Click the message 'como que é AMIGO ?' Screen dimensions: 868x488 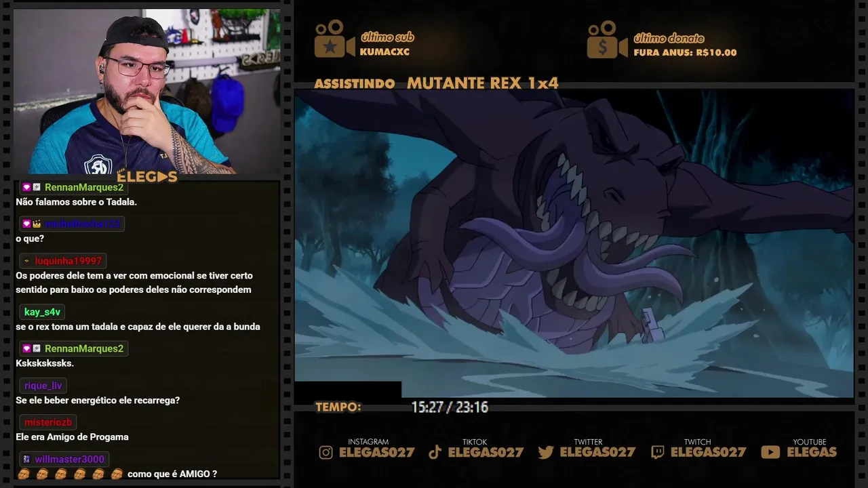[x=172, y=474]
